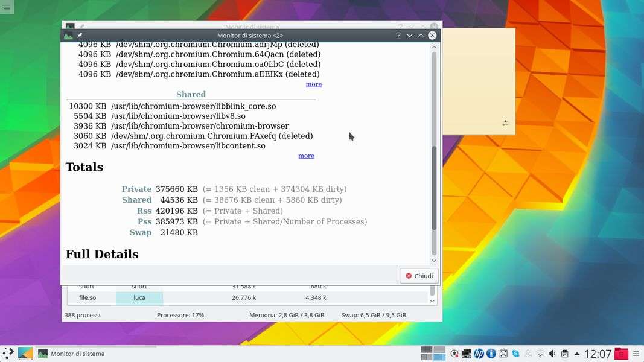Open Skype from the system tray

tap(515, 354)
